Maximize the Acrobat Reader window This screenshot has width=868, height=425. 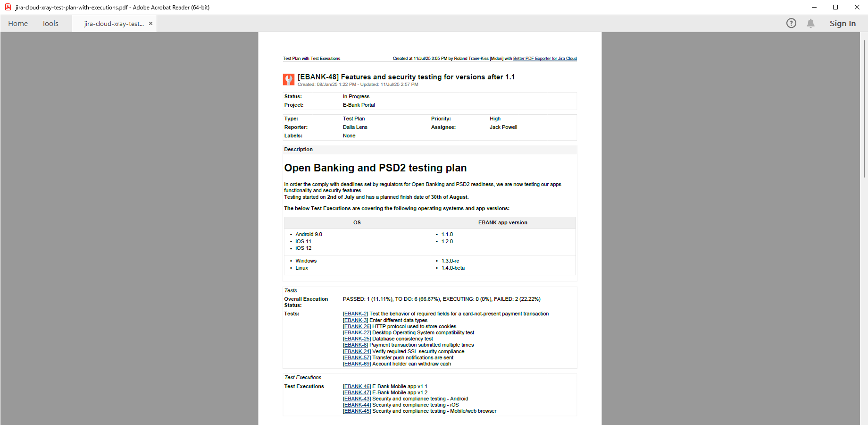coord(835,7)
